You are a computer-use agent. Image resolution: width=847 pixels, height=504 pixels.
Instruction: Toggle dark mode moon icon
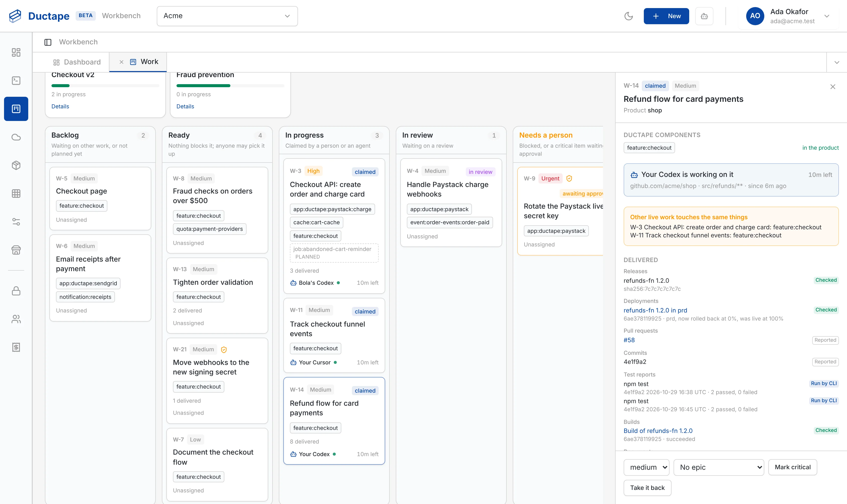pos(628,16)
